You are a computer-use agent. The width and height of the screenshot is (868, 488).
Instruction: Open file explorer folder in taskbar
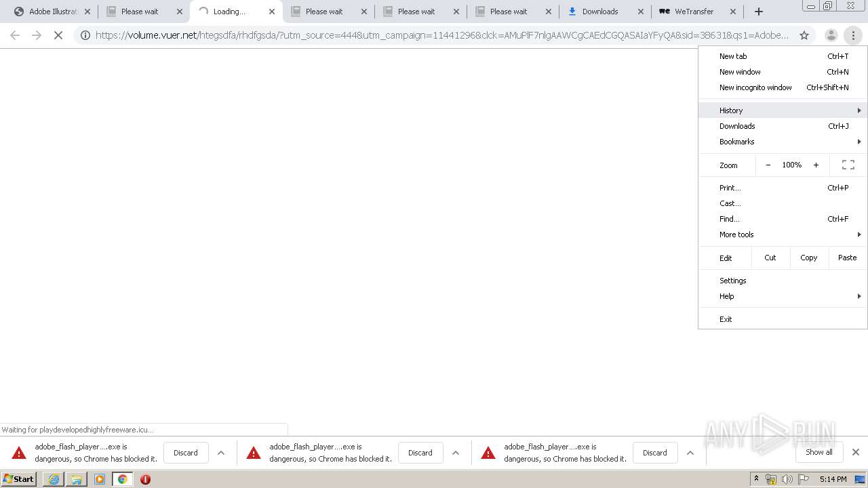click(x=77, y=479)
